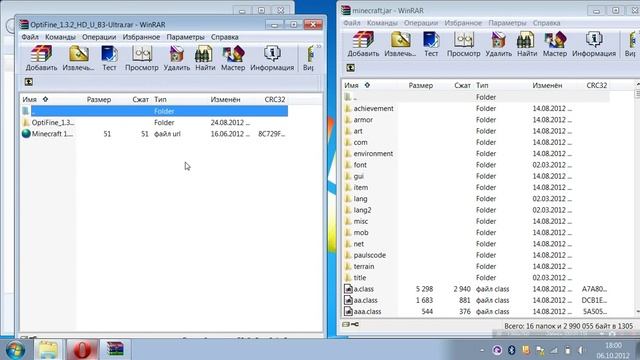Sort by CRC32 column in minecraft.jar window
Viewport: 640px width, 360px height.
pyautogui.click(x=597, y=85)
